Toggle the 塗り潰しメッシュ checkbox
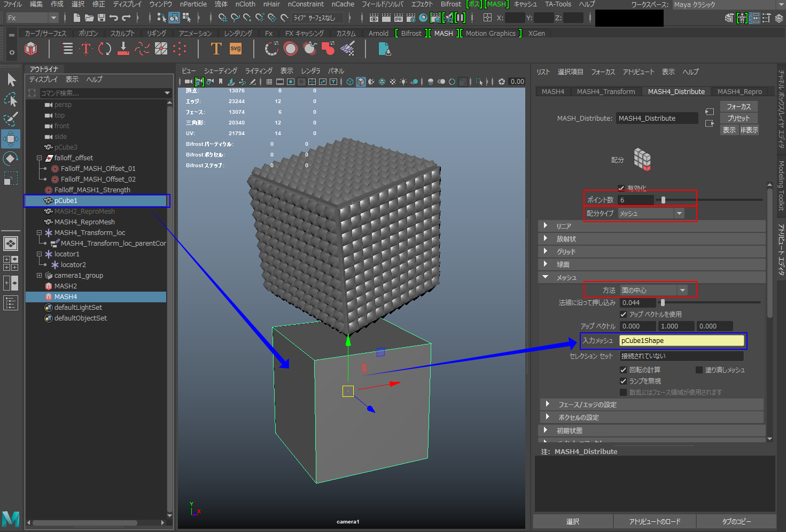The height and width of the screenshot is (532, 786). click(699, 370)
